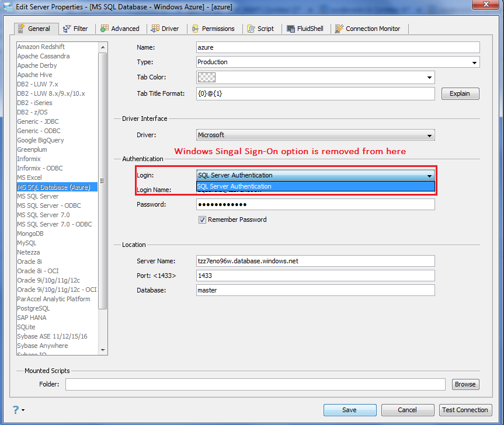Select Sybase Anywhere in server list
Viewport: 504px width, 425px height.
tap(43, 346)
